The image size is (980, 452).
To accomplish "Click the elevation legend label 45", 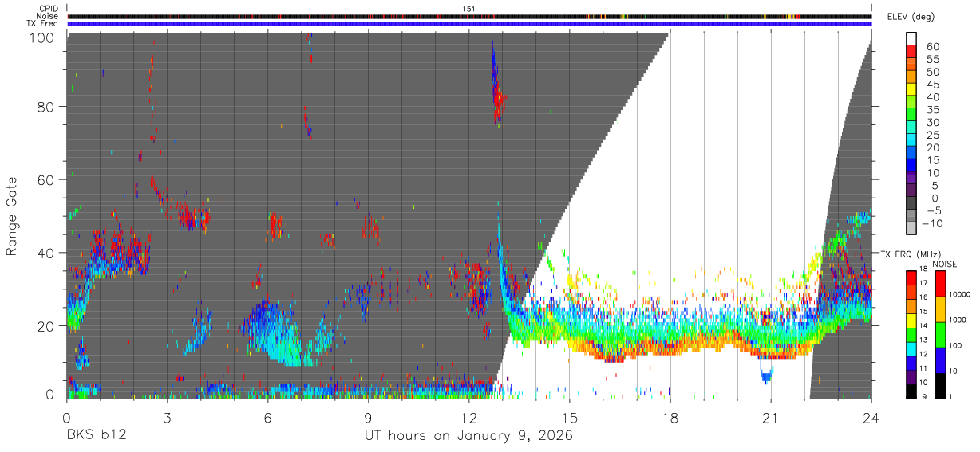I will coord(933,85).
